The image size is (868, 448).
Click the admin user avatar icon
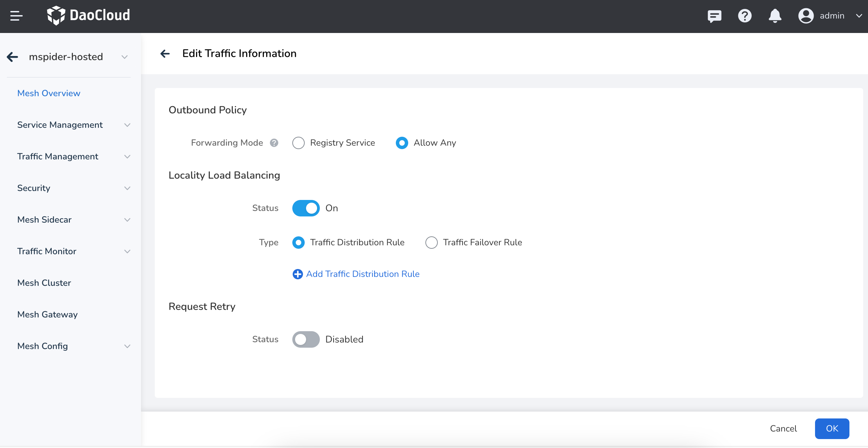pos(806,16)
